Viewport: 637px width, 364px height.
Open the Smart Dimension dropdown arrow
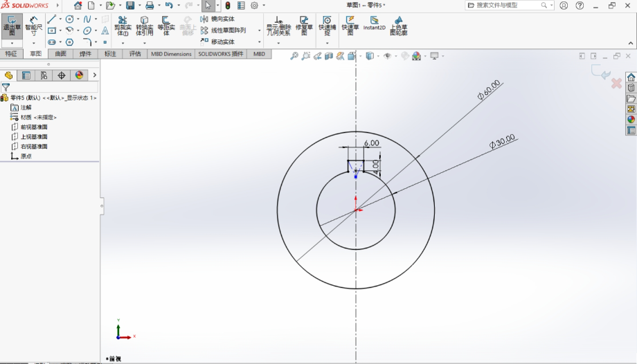click(34, 43)
